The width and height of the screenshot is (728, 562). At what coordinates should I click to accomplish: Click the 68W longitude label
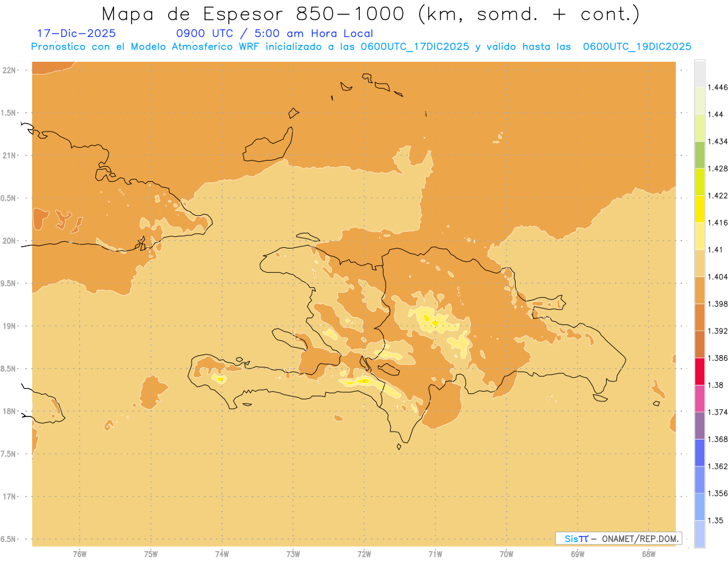[x=649, y=554]
